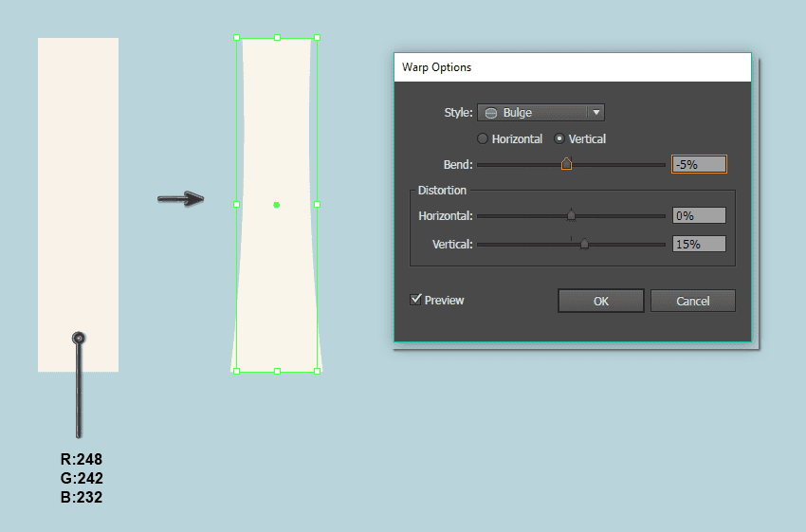Click the B:232 color value text
The height and width of the screenshot is (532, 806).
[82, 497]
